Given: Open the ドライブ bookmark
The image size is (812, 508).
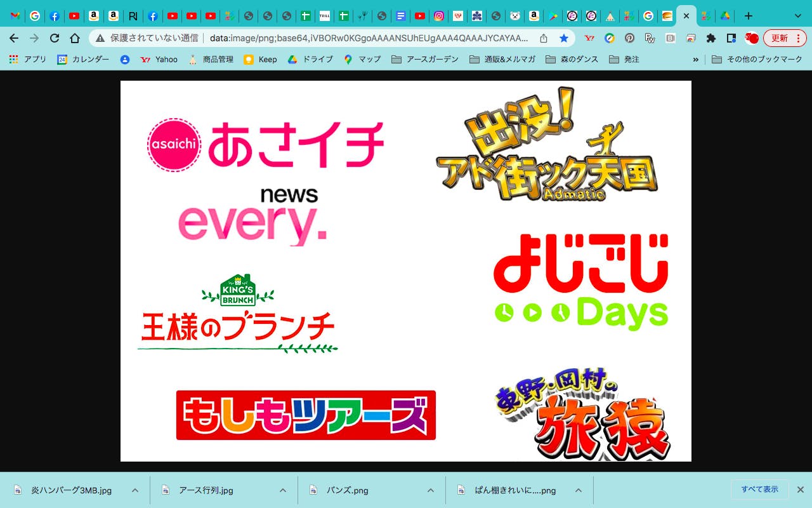Looking at the screenshot, I should coord(310,59).
